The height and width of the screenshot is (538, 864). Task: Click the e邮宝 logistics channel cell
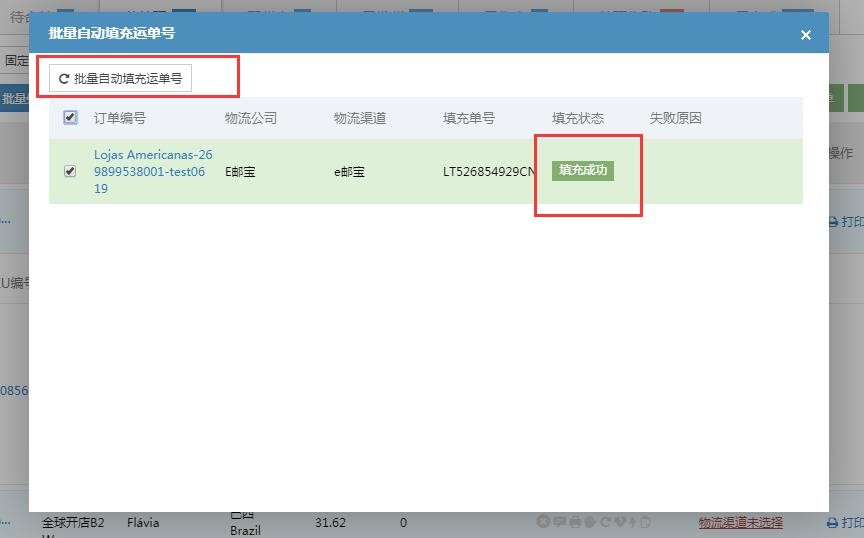click(349, 171)
